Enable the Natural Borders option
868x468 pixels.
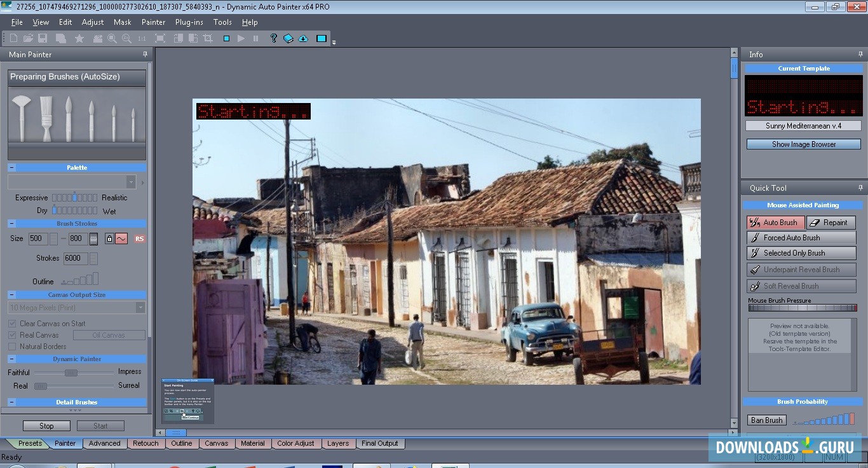point(13,347)
